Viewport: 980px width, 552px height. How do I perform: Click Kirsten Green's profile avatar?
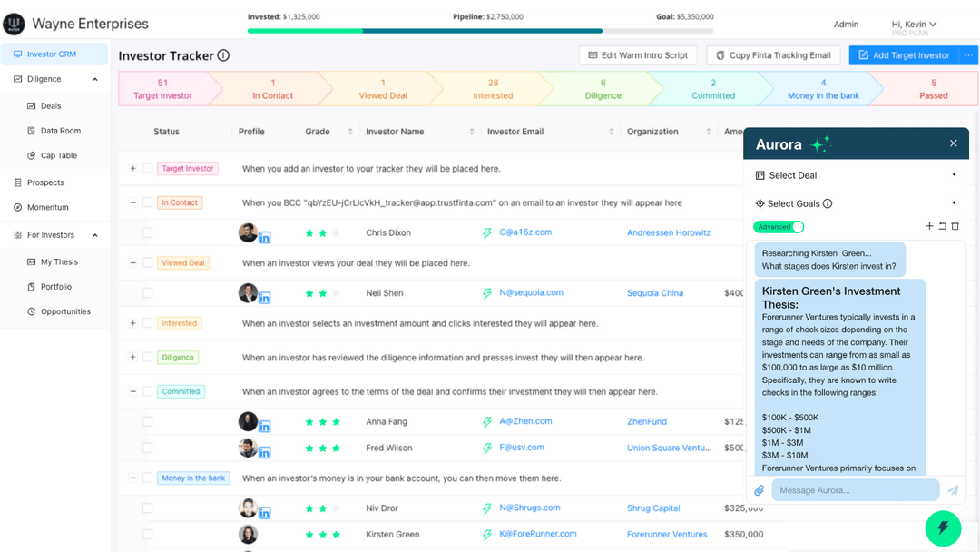pos(248,535)
